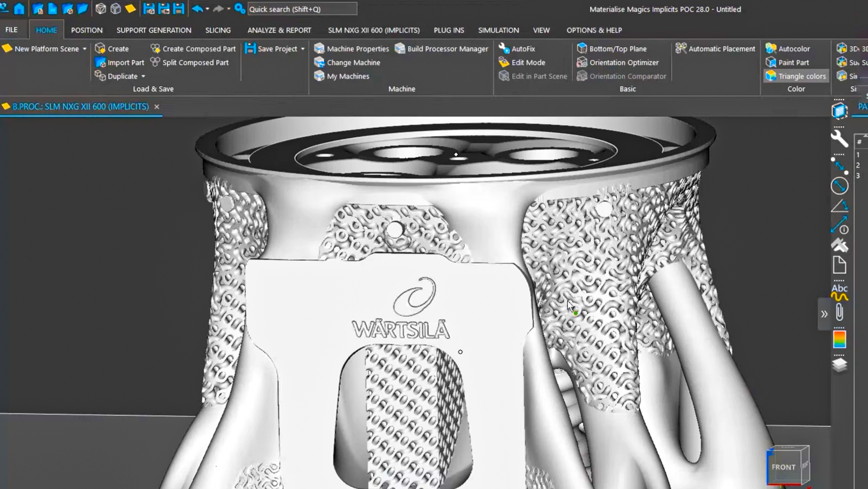The image size is (868, 489).
Task: Open the SLICING ribbon tab
Action: click(218, 30)
